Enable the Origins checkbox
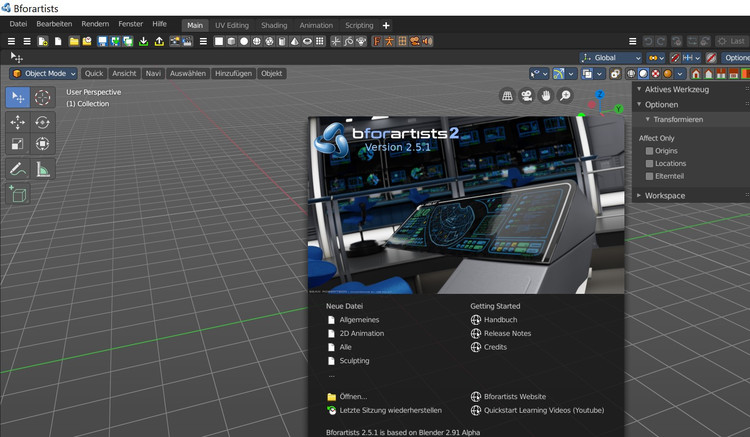This screenshot has width=750, height=437. coord(649,151)
